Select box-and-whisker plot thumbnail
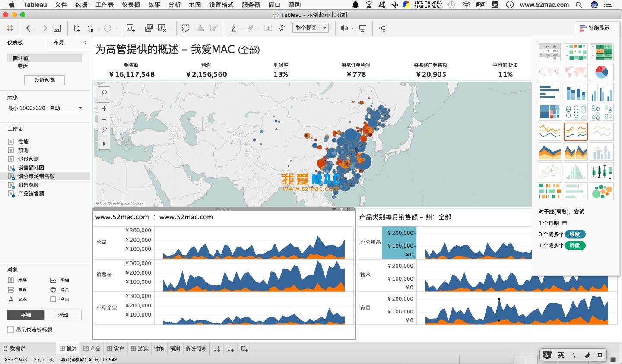 pyautogui.click(x=601, y=171)
